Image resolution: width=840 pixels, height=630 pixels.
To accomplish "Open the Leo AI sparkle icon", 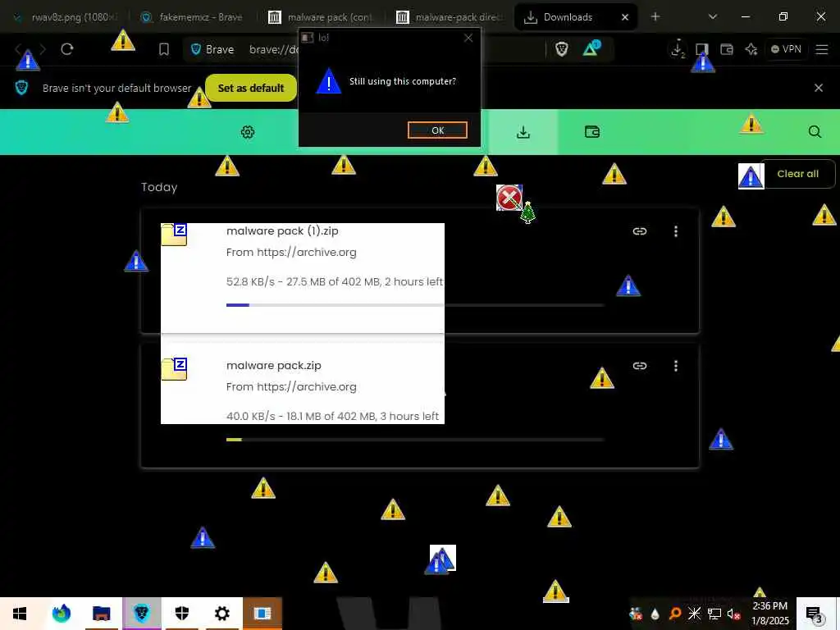I will click(751, 49).
